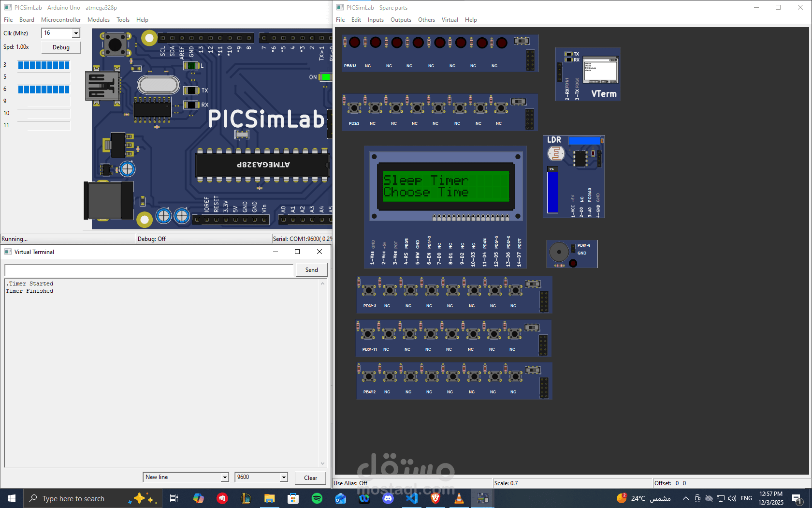Push the button labeled PB4/12
This screenshot has height=508, width=812.
click(x=369, y=376)
